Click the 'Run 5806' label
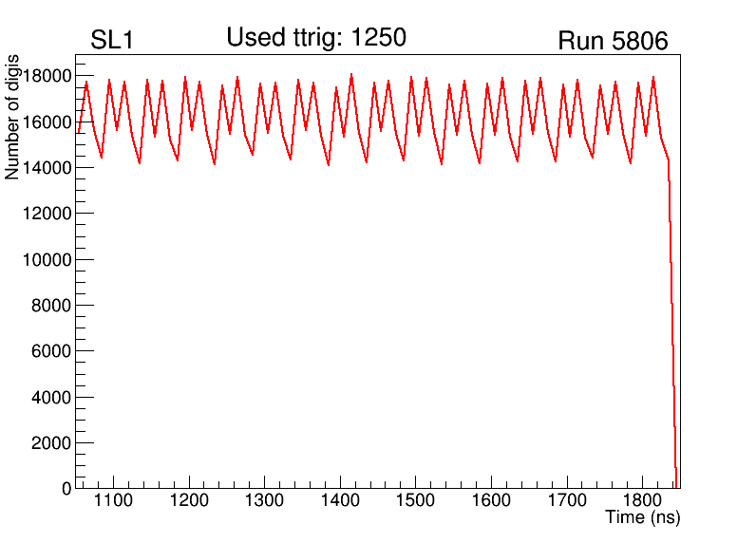This screenshot has width=756, height=543. [613, 41]
